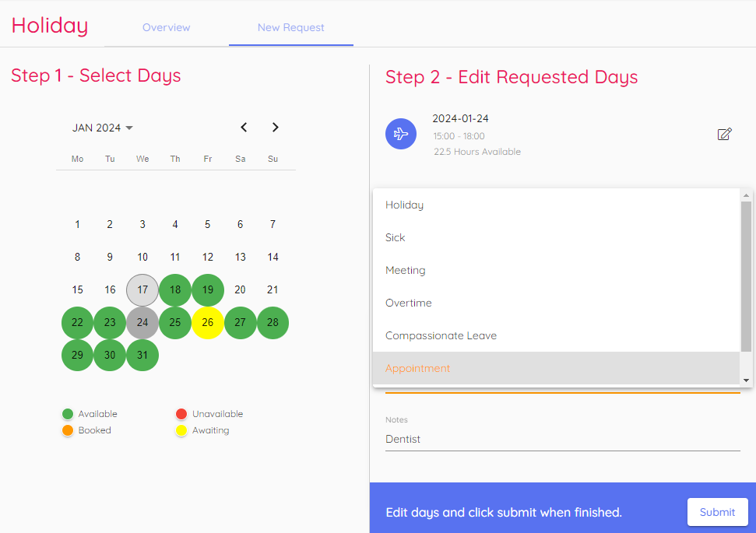Click the Notes field containing Dentist
This screenshot has height=533, width=756.
[x=562, y=440]
